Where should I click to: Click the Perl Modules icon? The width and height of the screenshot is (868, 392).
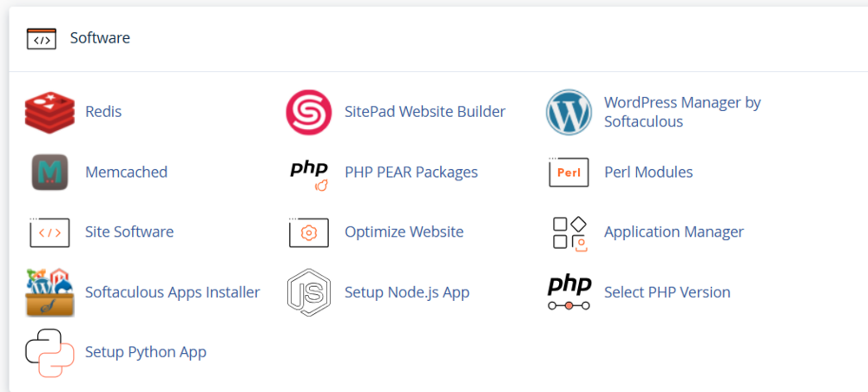569,172
